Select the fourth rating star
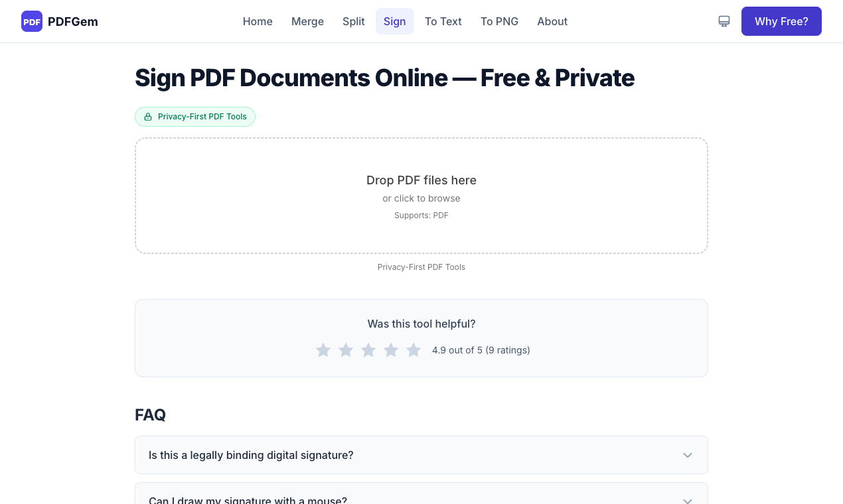 click(x=391, y=350)
